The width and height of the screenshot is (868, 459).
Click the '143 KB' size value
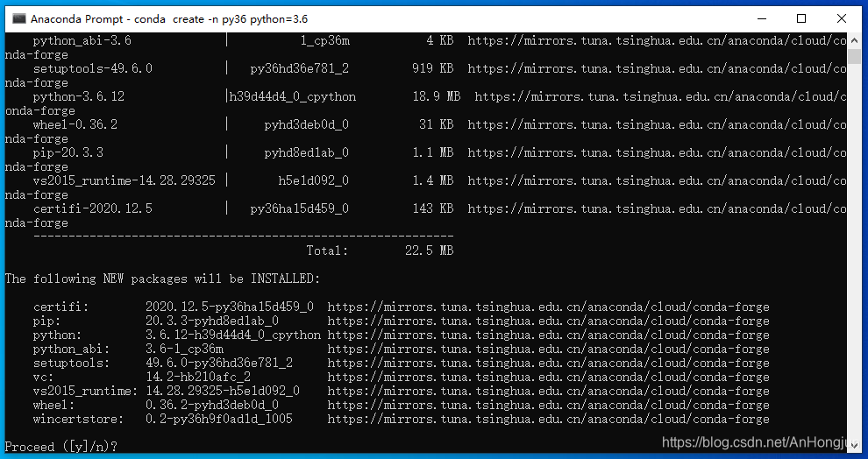coord(432,208)
